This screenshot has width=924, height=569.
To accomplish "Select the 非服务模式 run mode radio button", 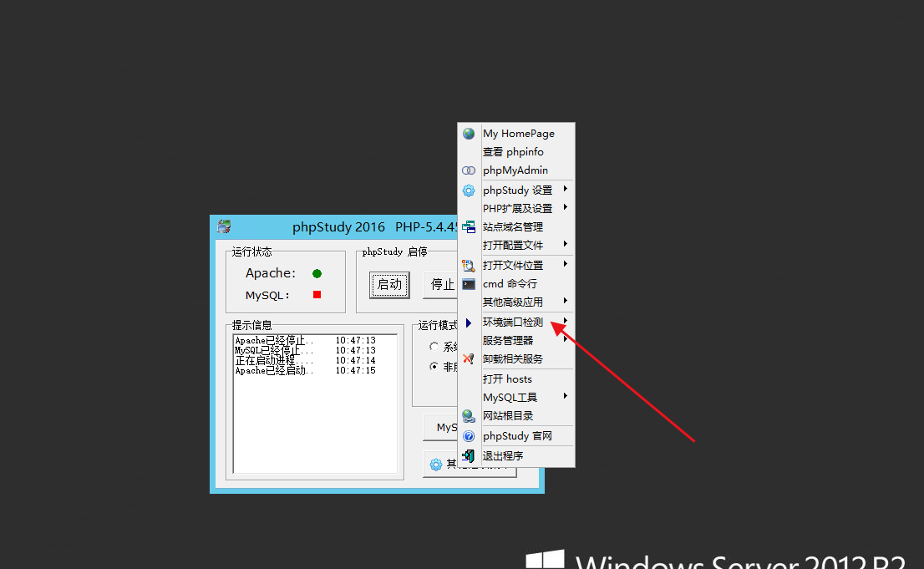I will click(434, 366).
